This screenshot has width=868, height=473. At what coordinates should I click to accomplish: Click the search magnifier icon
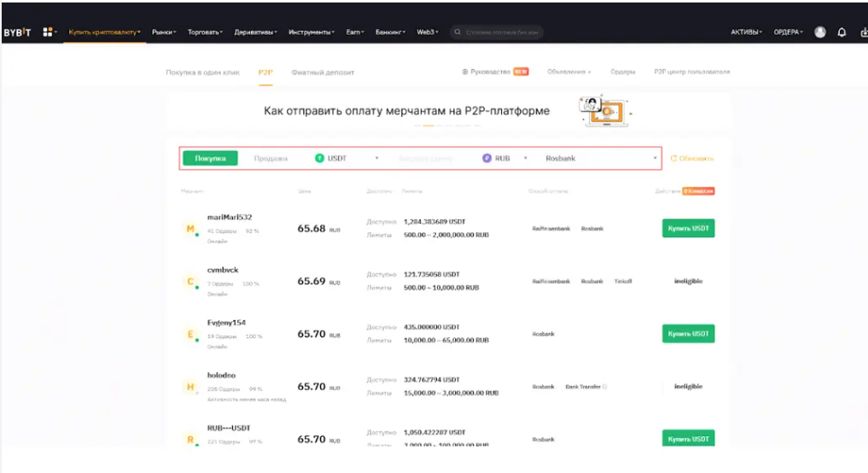point(457,32)
